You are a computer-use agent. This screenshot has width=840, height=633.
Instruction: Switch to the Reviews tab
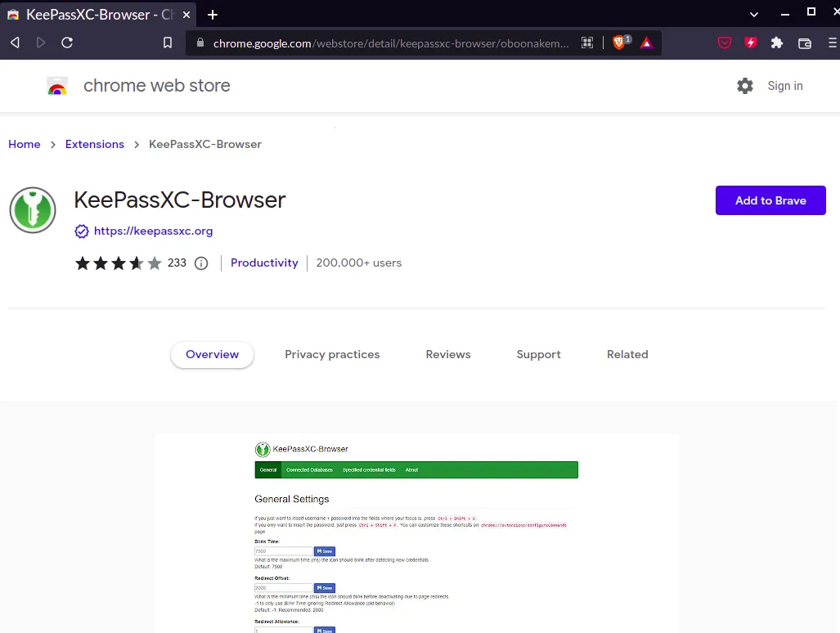point(447,354)
